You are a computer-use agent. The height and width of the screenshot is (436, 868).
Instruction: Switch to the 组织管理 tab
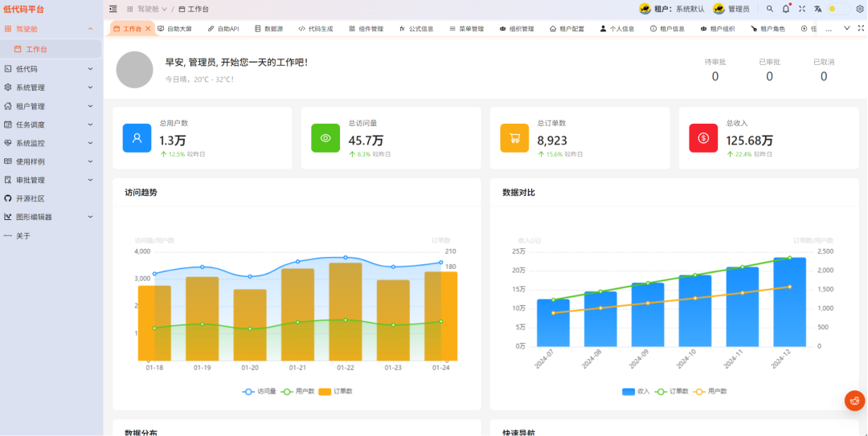click(x=517, y=29)
